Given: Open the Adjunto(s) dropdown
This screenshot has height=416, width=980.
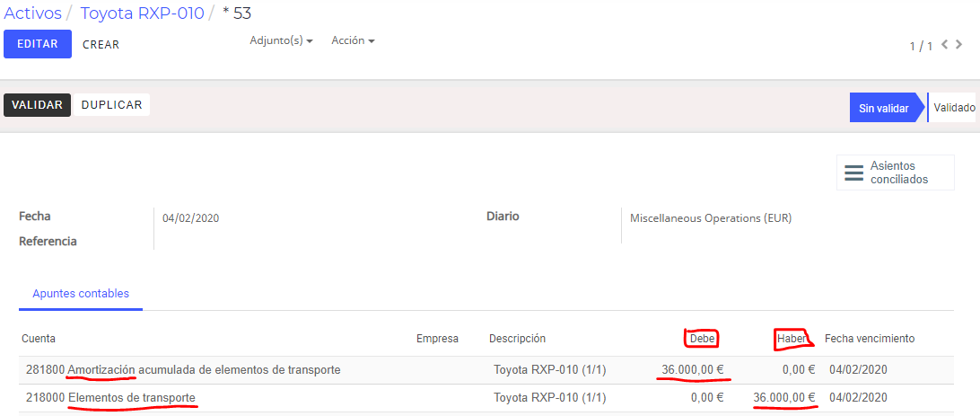Looking at the screenshot, I should pyautogui.click(x=281, y=40).
